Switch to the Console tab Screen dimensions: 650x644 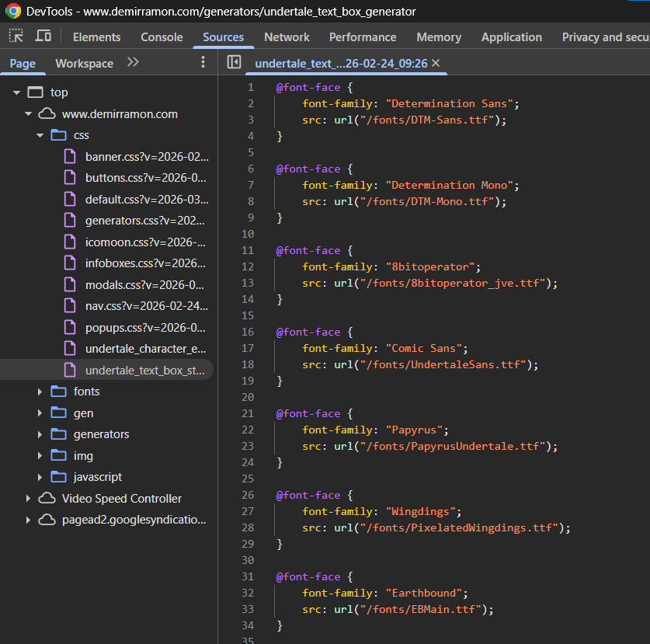click(162, 37)
